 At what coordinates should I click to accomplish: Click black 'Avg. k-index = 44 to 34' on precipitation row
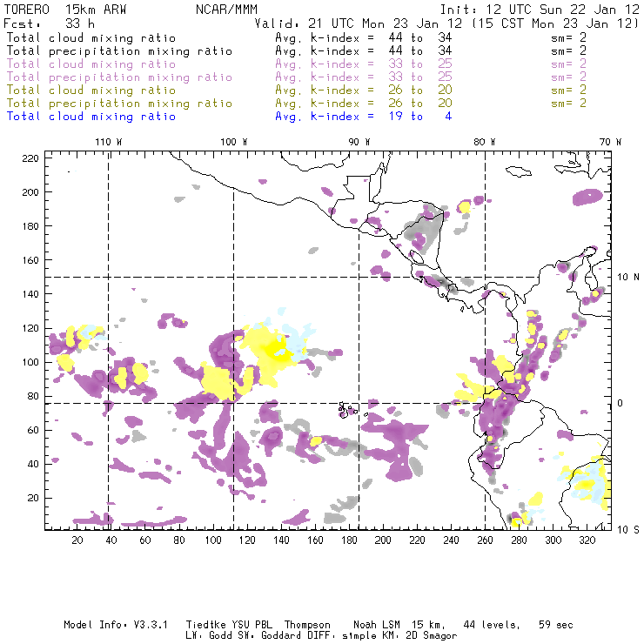click(364, 51)
